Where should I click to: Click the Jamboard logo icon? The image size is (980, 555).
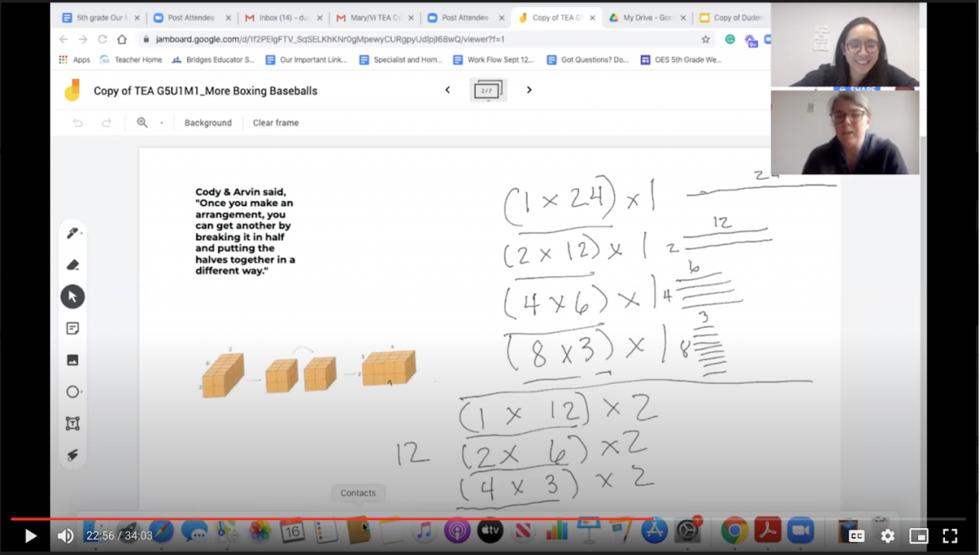click(72, 90)
